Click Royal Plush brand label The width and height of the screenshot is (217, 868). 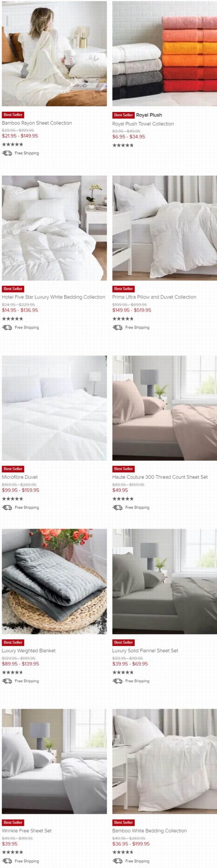point(149,115)
